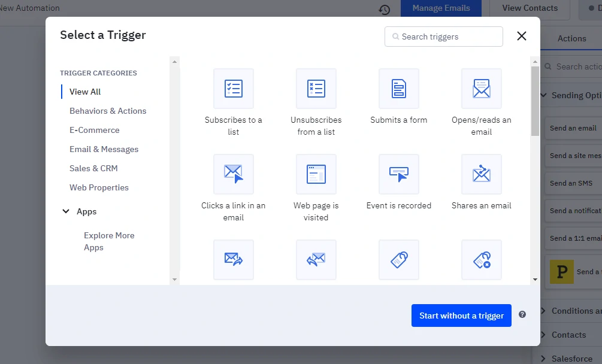Click the category panel scroll down arrow
Image resolution: width=602 pixels, height=364 pixels.
click(175, 280)
